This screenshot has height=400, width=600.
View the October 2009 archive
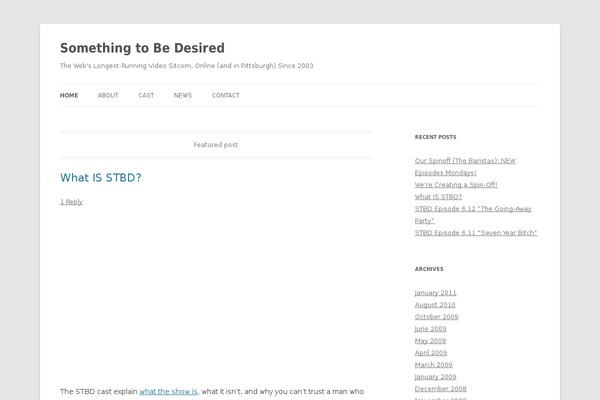pos(437,317)
